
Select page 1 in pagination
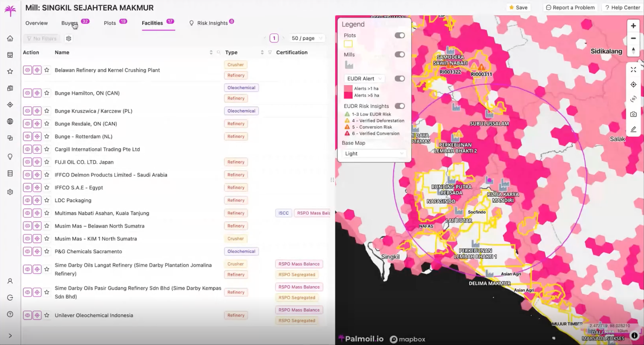tap(274, 38)
